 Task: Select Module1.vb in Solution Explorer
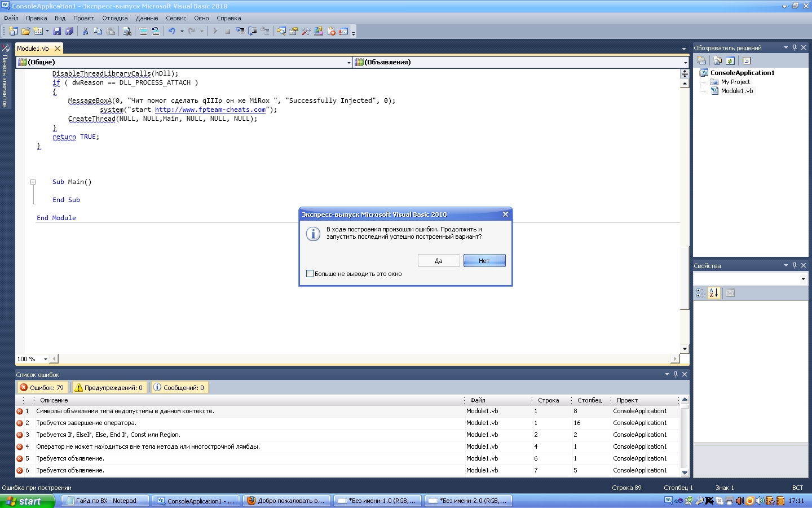(736, 91)
